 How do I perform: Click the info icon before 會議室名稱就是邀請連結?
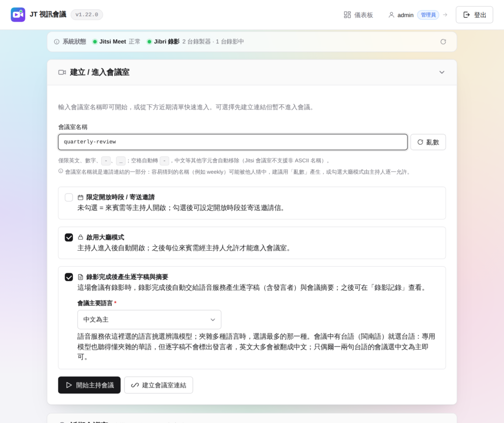point(61,171)
